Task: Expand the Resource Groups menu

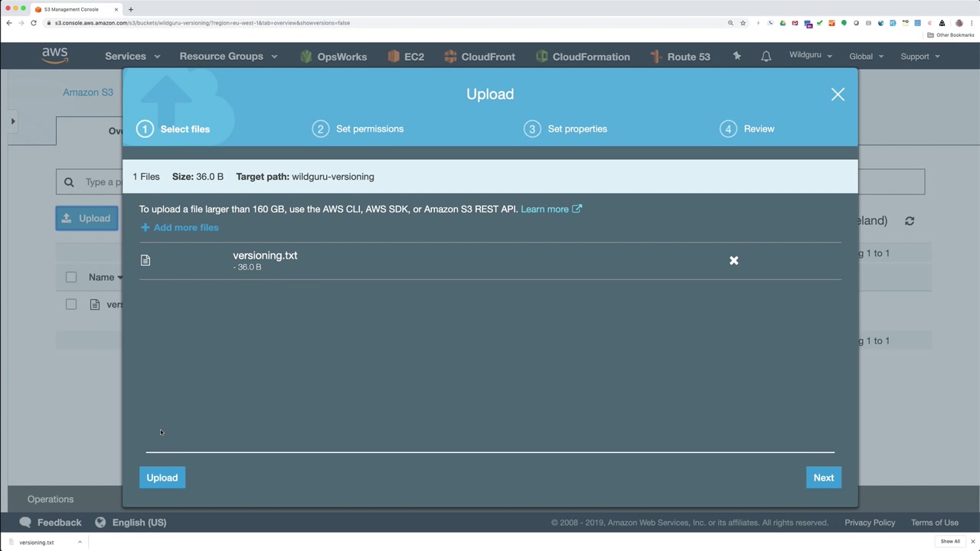Action: click(x=228, y=57)
